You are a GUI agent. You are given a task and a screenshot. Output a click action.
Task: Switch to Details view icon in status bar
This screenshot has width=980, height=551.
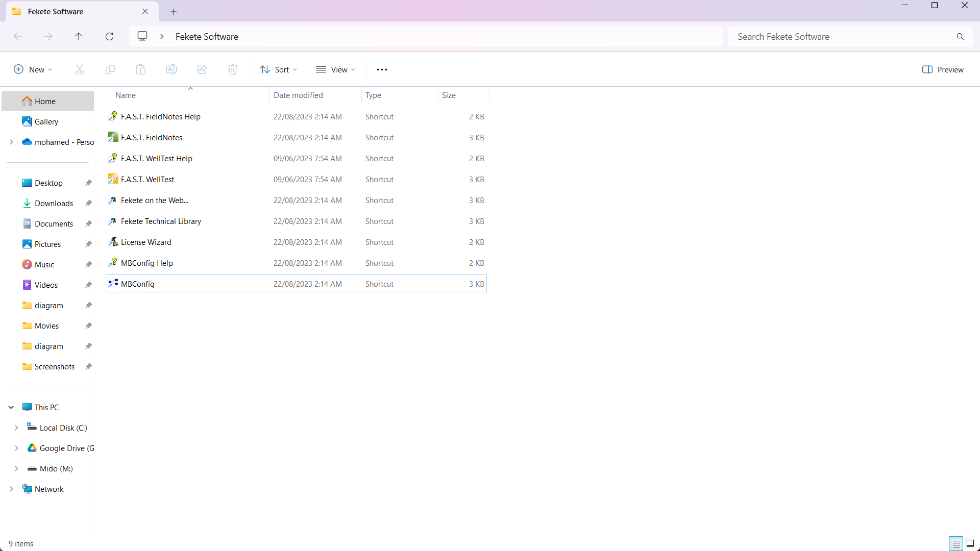[956, 543]
